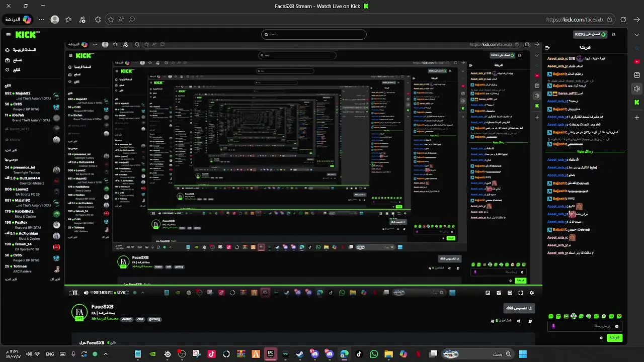Activate Read aloud icon in address bar
Viewport: 644px width, 362px height.
pos(121,20)
